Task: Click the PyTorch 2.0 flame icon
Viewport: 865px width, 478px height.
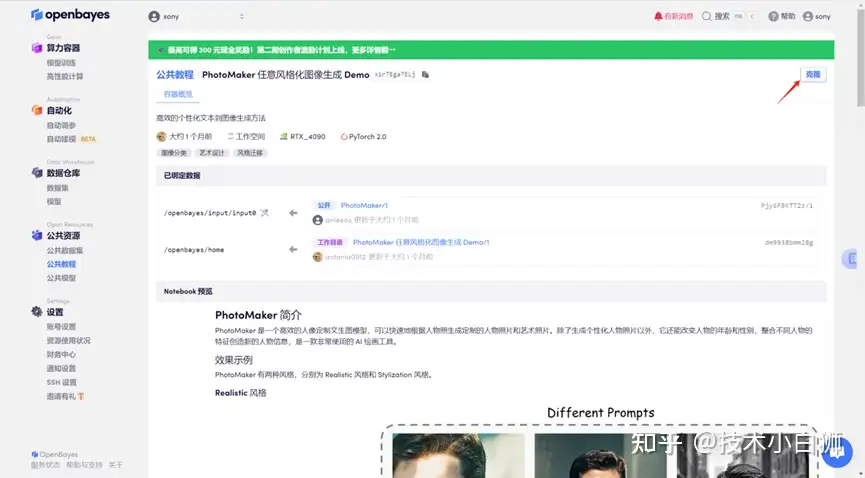Action: 344,136
